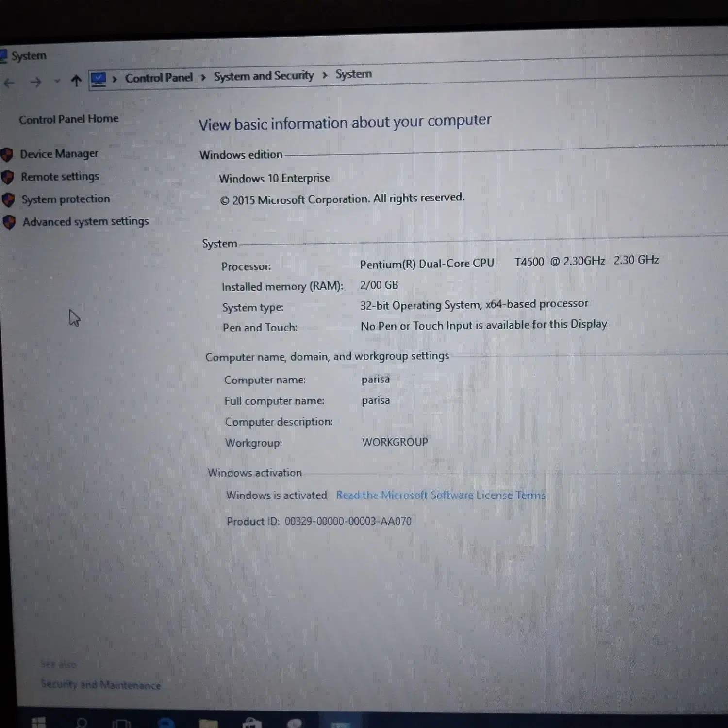Open the Control Panel breadcrumb
This screenshot has width=728, height=728.
click(x=159, y=78)
